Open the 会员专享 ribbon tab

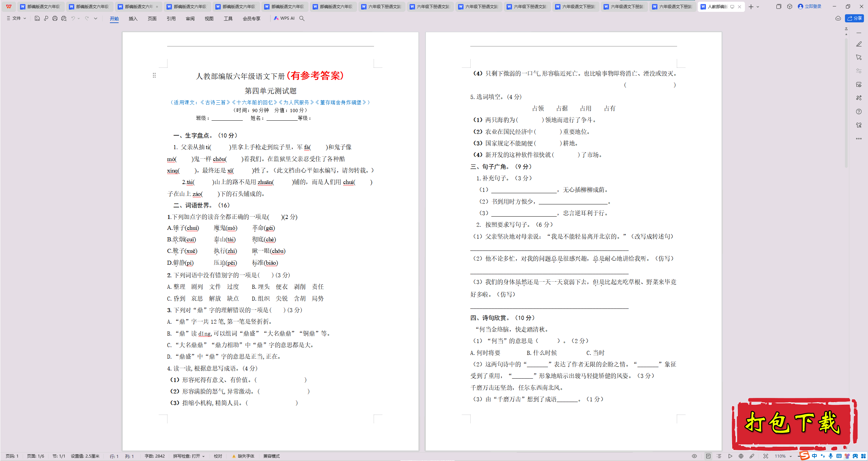[x=251, y=19]
